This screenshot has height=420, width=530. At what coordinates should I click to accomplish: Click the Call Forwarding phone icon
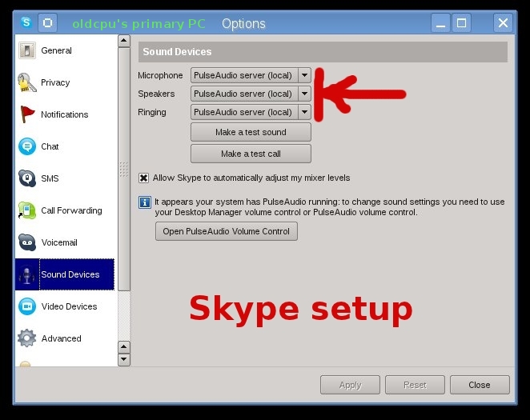point(27,210)
